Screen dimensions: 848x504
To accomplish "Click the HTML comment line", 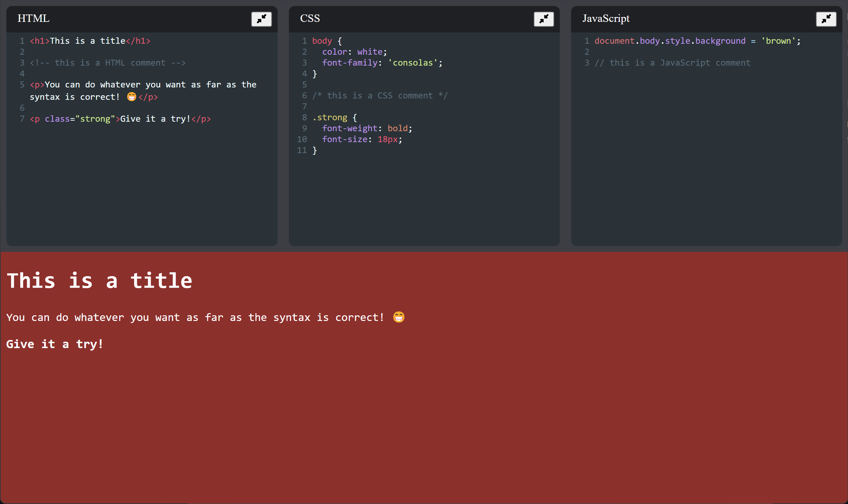I will click(108, 63).
